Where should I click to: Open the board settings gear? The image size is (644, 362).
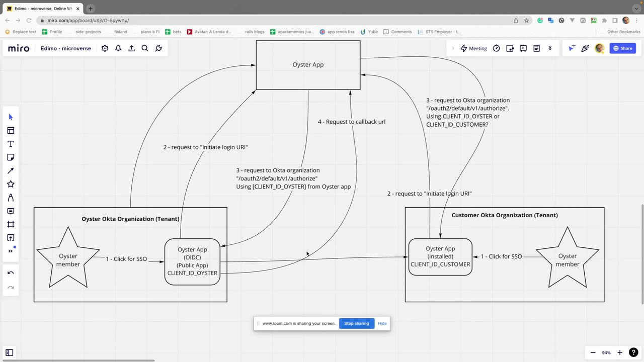105,48
